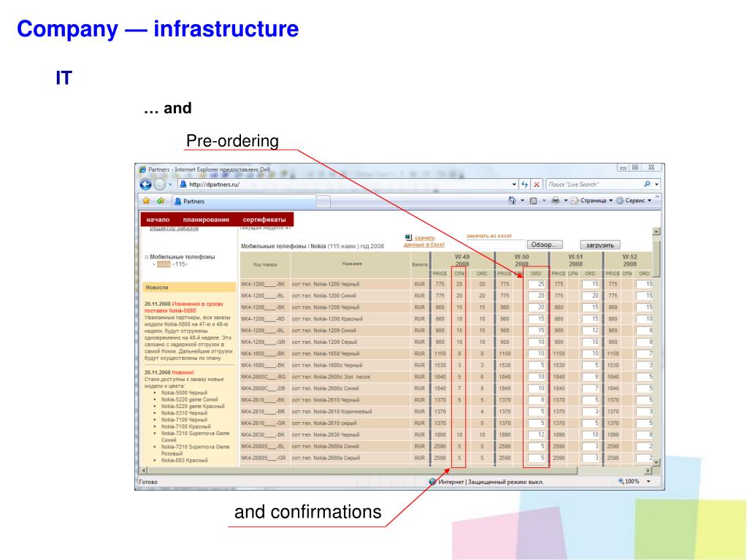Open the Страница menu

coord(591,201)
